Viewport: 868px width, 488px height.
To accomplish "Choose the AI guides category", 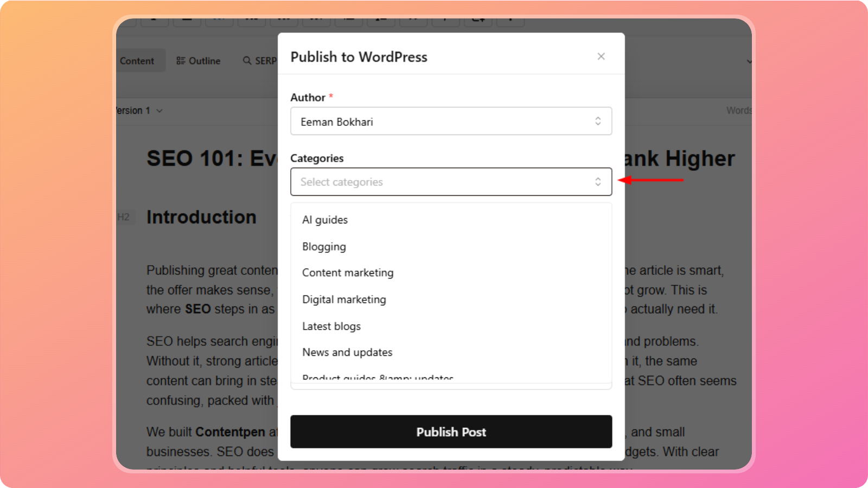I will pyautogui.click(x=325, y=220).
